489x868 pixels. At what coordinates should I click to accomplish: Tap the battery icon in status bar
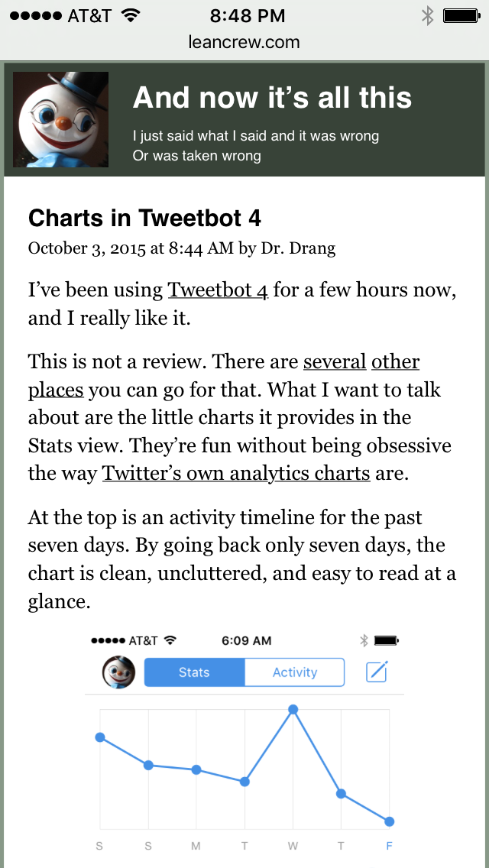[x=461, y=15]
